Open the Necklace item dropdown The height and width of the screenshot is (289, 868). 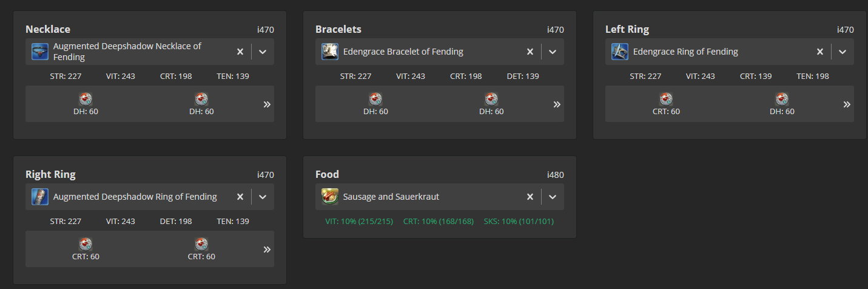pos(263,52)
